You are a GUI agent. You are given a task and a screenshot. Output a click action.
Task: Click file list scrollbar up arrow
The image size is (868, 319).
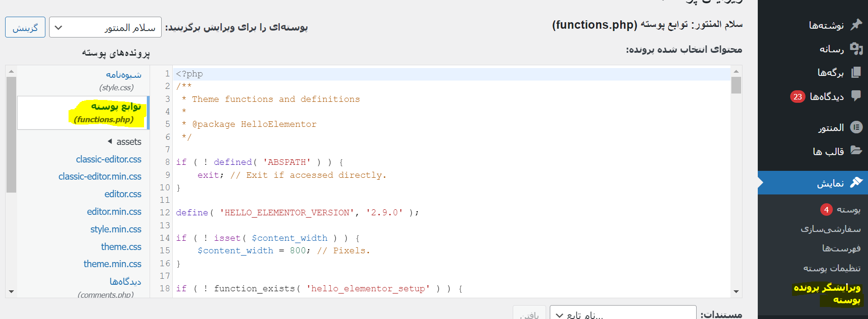point(11,71)
